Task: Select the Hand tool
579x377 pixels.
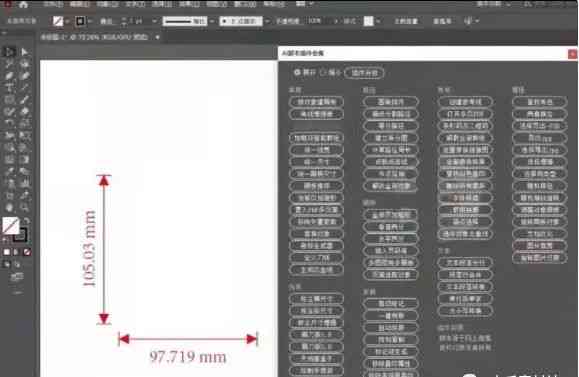Action: (9, 208)
